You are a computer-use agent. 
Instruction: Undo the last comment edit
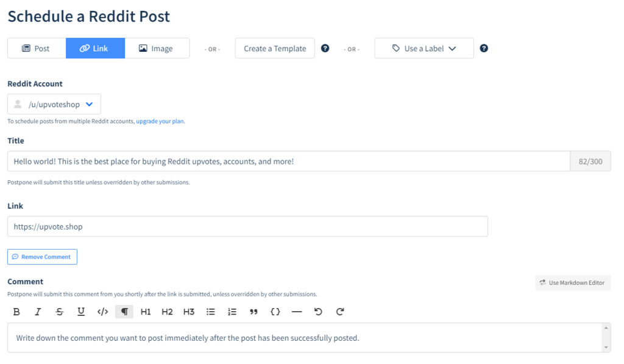click(x=318, y=311)
